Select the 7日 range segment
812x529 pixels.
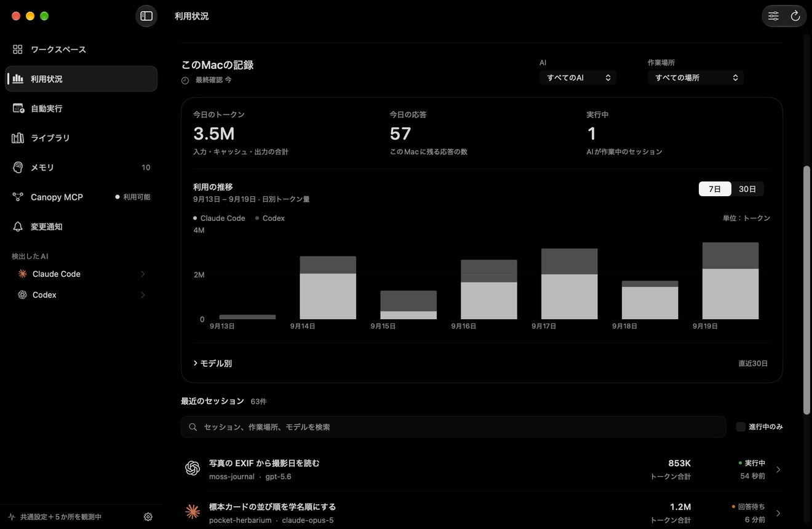(x=715, y=189)
